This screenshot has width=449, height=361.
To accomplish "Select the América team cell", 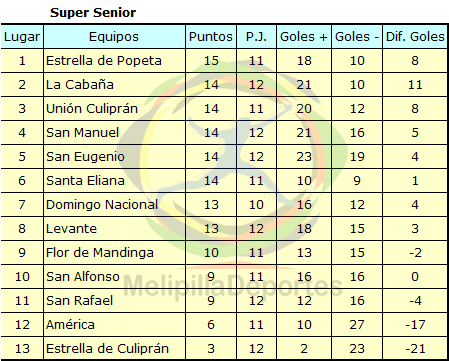I will 114,325.
